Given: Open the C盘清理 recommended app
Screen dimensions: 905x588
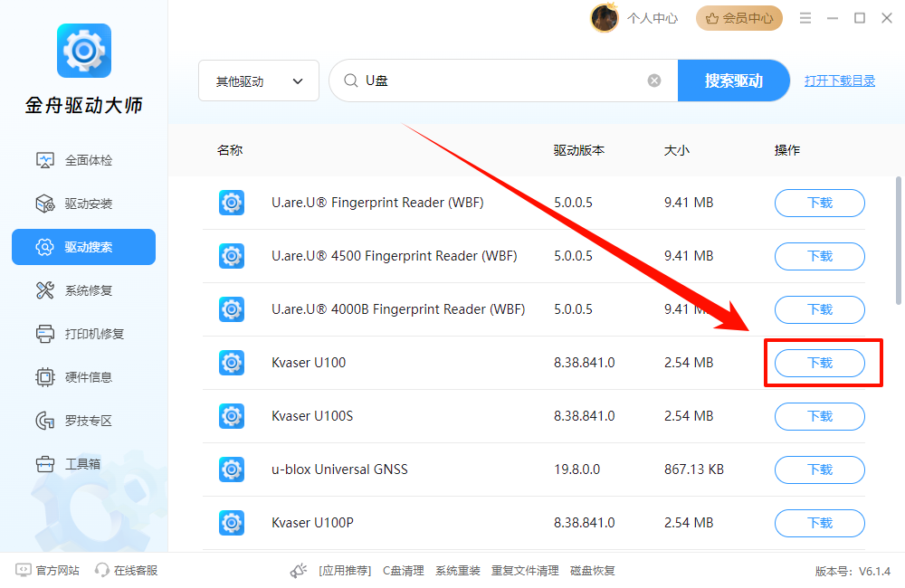Looking at the screenshot, I should (x=404, y=571).
